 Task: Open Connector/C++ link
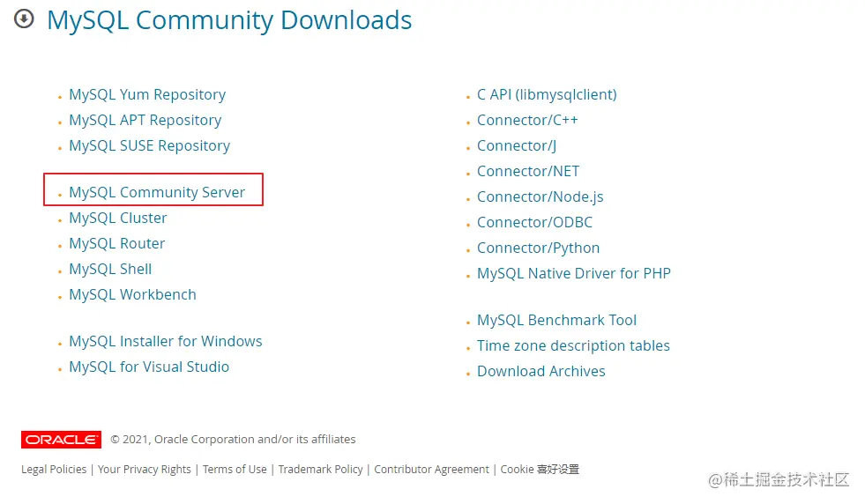527,120
